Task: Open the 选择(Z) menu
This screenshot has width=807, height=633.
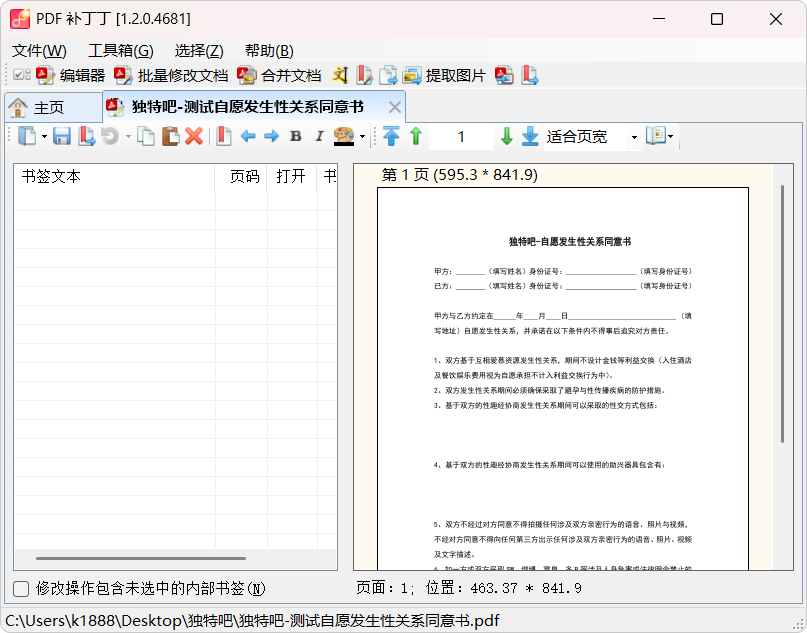Action: pos(199,50)
